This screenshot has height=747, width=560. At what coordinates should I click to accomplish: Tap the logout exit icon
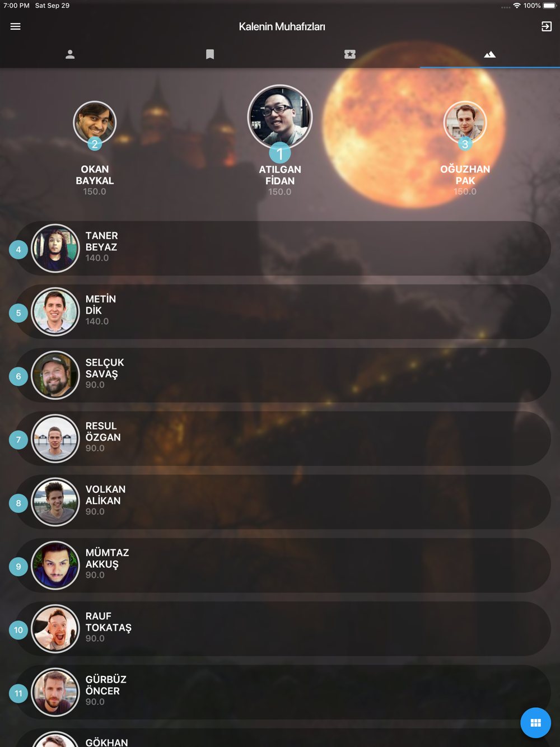(x=547, y=26)
